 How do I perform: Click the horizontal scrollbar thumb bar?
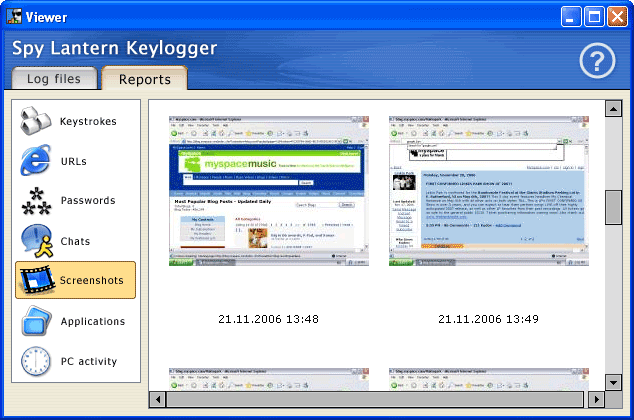click(x=375, y=399)
